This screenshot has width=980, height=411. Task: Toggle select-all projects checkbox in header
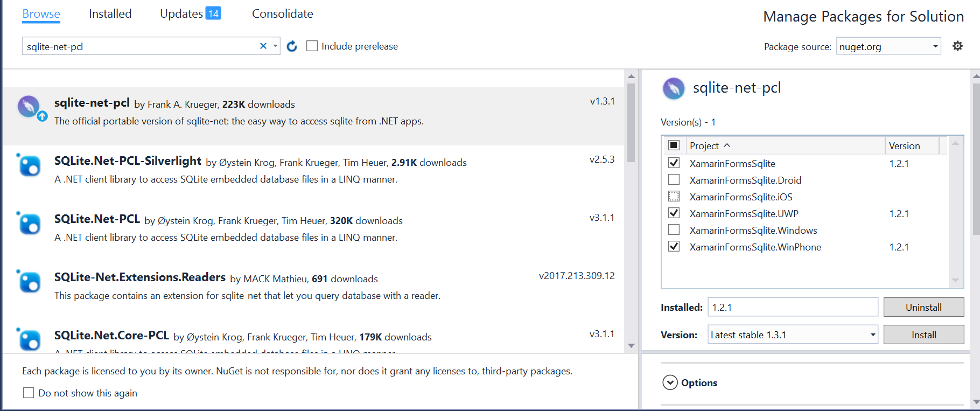[674, 145]
